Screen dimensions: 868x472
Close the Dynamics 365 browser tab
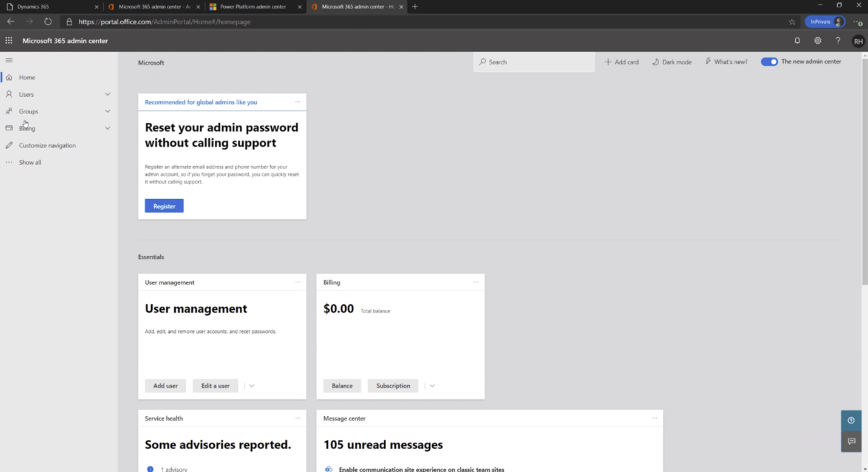[x=97, y=7]
